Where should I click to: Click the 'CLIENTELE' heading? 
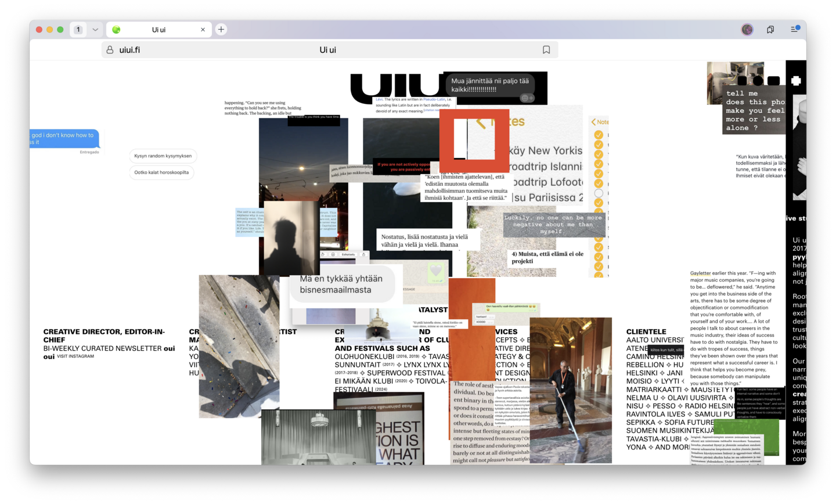pos(646,332)
